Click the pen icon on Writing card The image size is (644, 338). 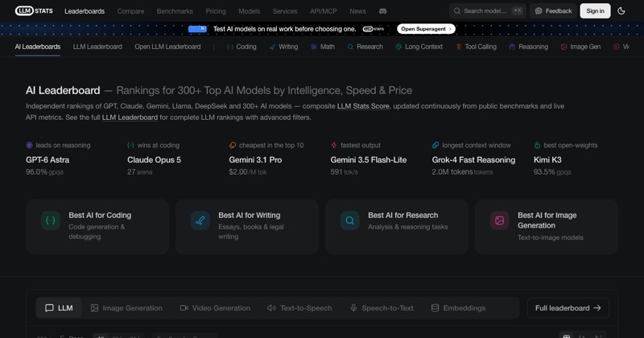(200, 221)
